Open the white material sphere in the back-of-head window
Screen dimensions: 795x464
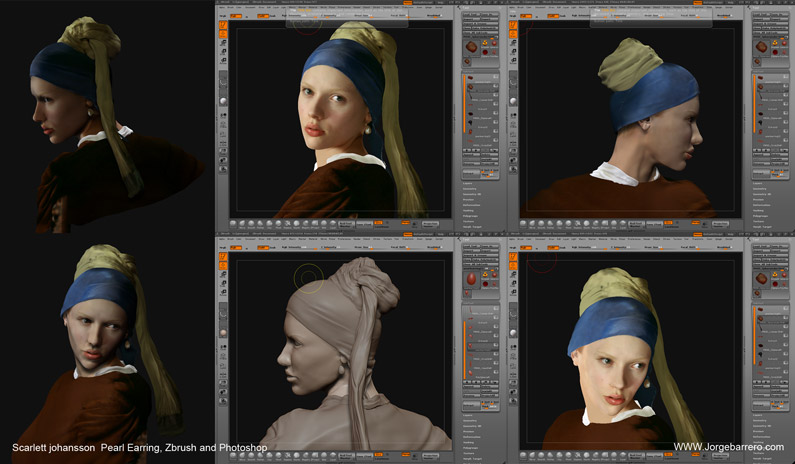coord(513,101)
